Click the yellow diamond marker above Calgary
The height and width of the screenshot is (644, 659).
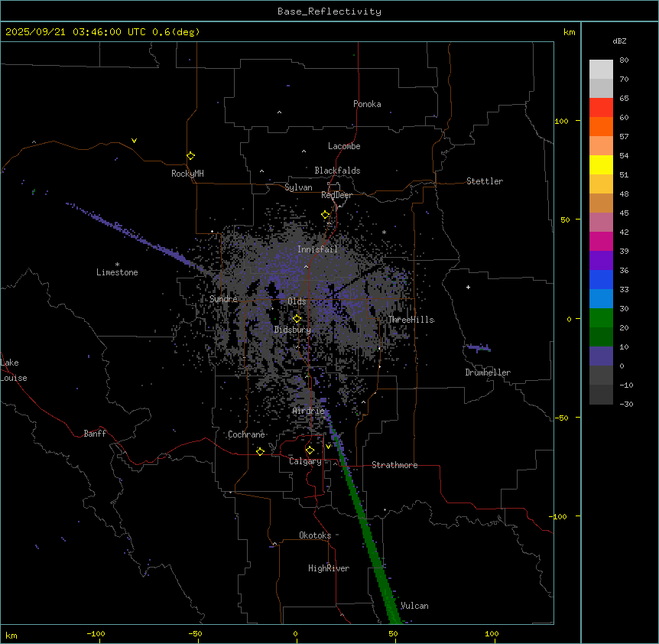pyautogui.click(x=310, y=450)
